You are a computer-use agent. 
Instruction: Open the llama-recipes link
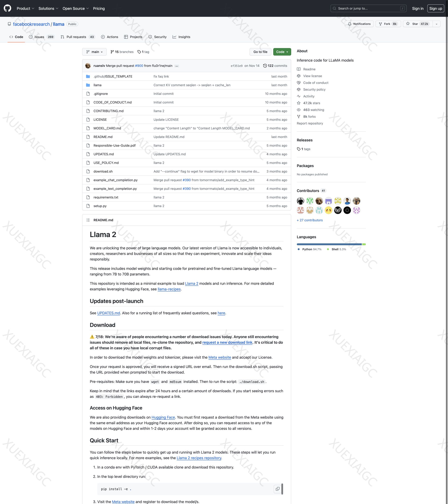pos(169,289)
